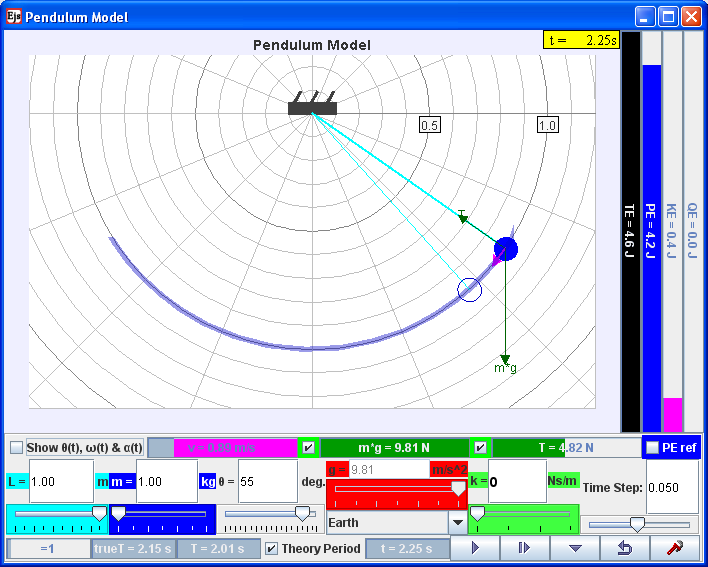
Task: Uncheck the Theory Period checkbox
Action: point(271,548)
